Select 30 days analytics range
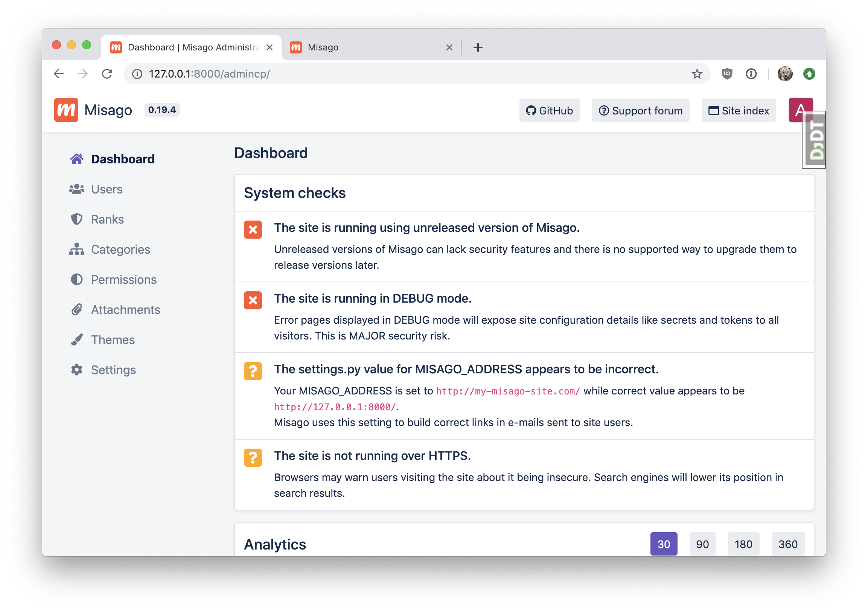The image size is (868, 612). click(x=664, y=544)
